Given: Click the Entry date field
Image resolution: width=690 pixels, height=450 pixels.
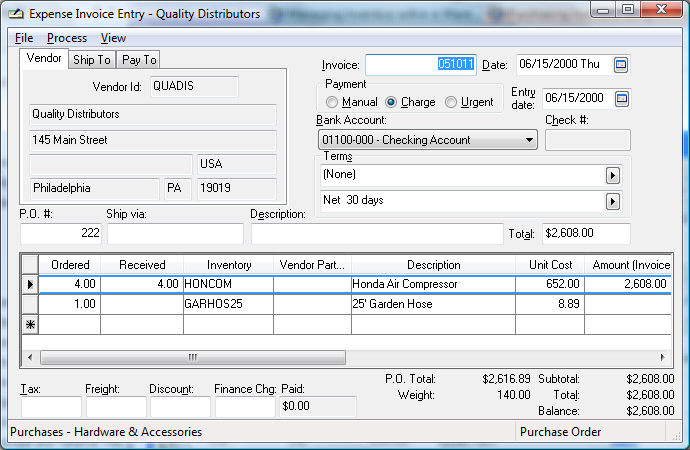Looking at the screenshot, I should pyautogui.click(x=578, y=99).
